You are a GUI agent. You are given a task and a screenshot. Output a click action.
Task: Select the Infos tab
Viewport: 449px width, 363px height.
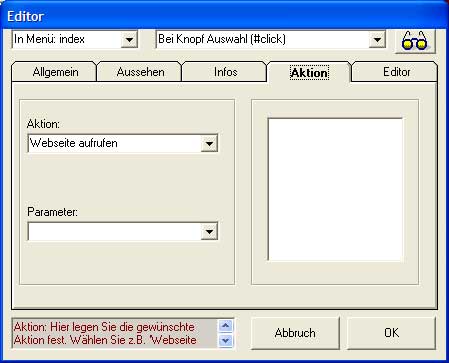tap(225, 72)
